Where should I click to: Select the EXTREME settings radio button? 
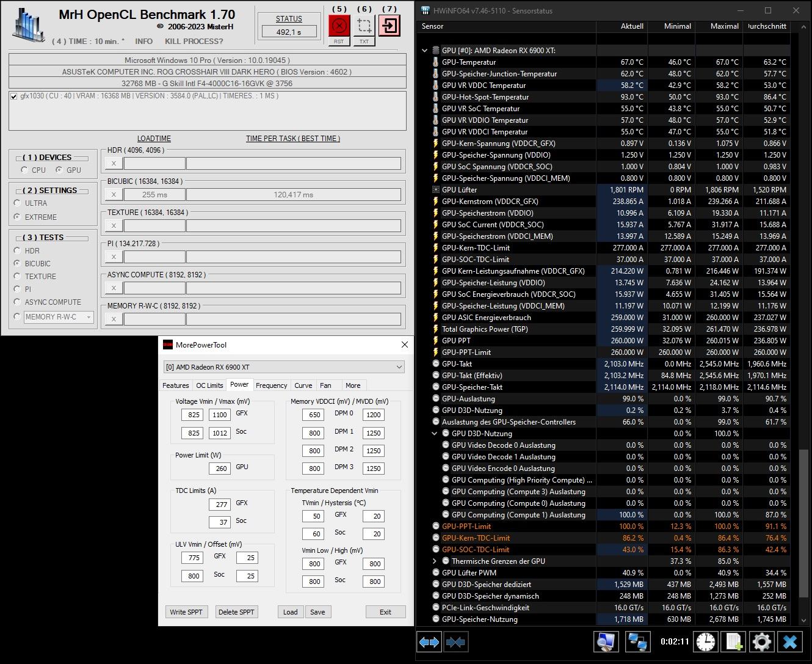tap(17, 217)
